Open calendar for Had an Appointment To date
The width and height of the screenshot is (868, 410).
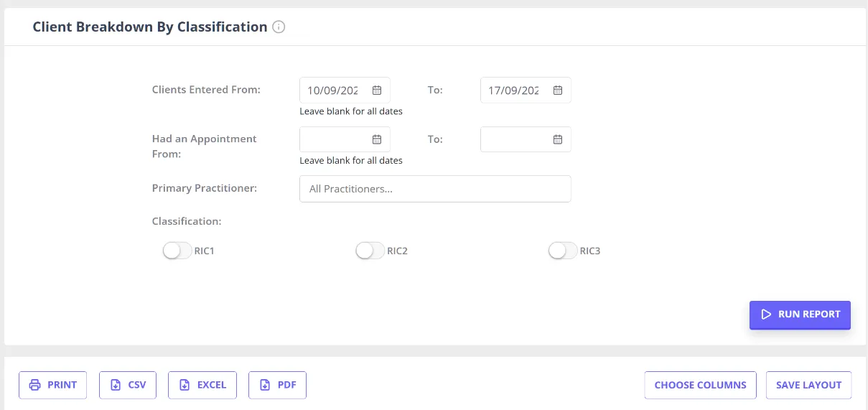pos(558,139)
